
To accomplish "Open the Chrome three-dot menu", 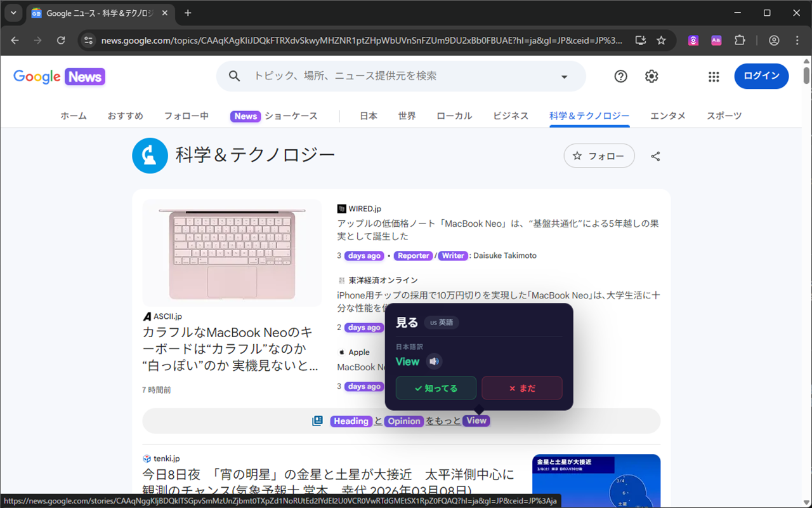I will (x=797, y=40).
